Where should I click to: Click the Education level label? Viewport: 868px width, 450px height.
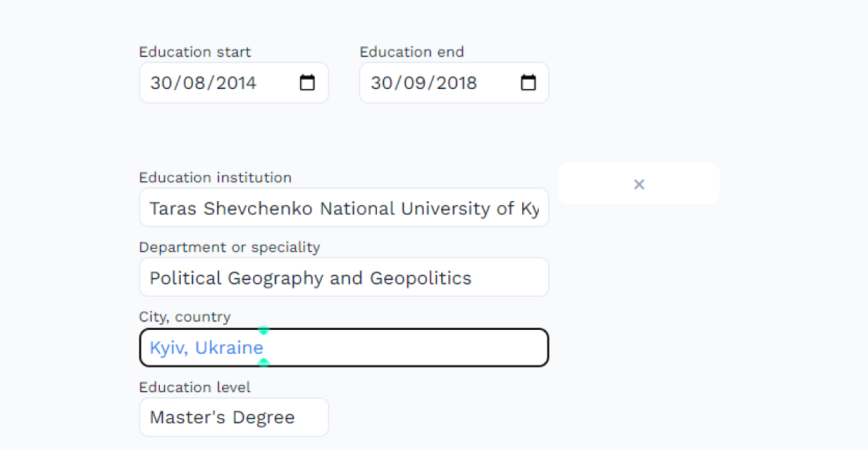[x=195, y=387]
